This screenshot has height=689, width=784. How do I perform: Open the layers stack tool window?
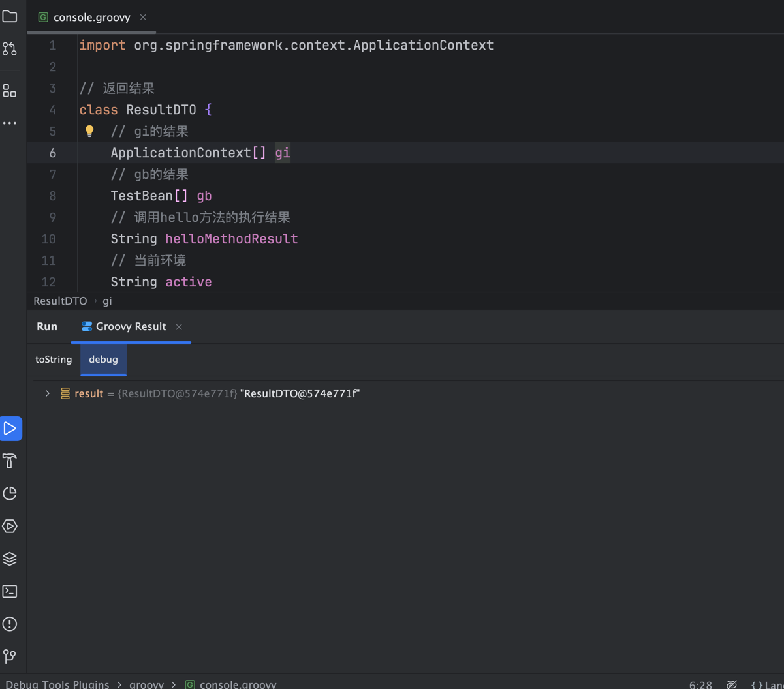(x=10, y=559)
